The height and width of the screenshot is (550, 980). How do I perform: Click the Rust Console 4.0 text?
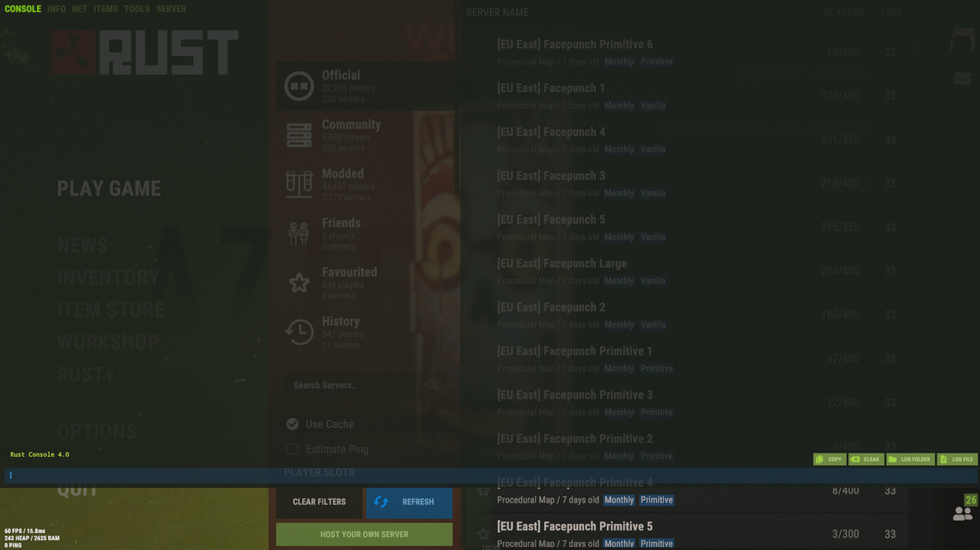(39, 454)
